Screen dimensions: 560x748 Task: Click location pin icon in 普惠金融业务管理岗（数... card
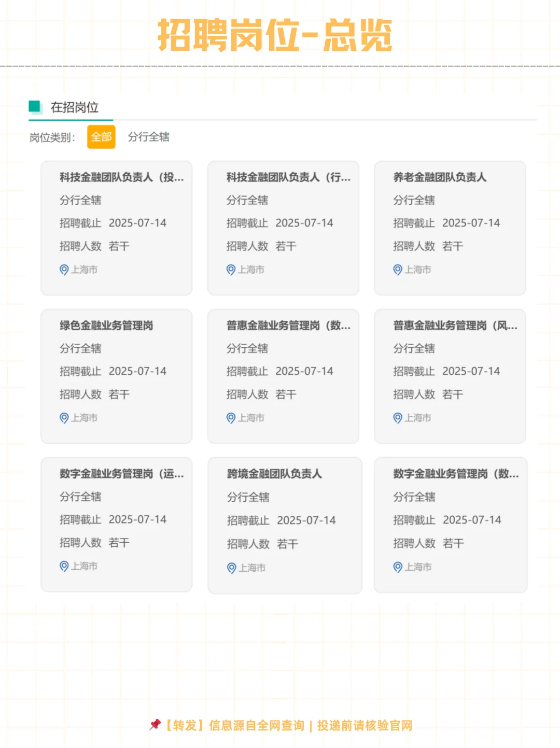[231, 418]
